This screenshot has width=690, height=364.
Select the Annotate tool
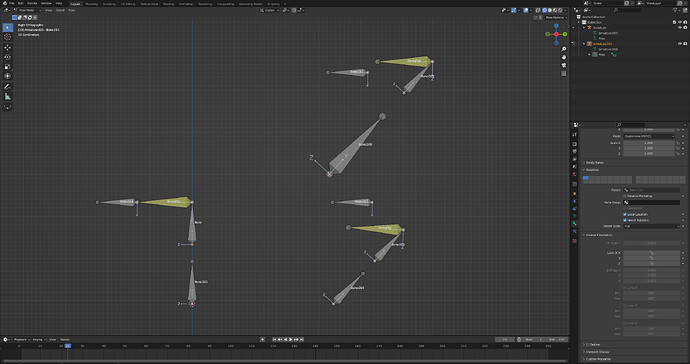click(x=7, y=87)
